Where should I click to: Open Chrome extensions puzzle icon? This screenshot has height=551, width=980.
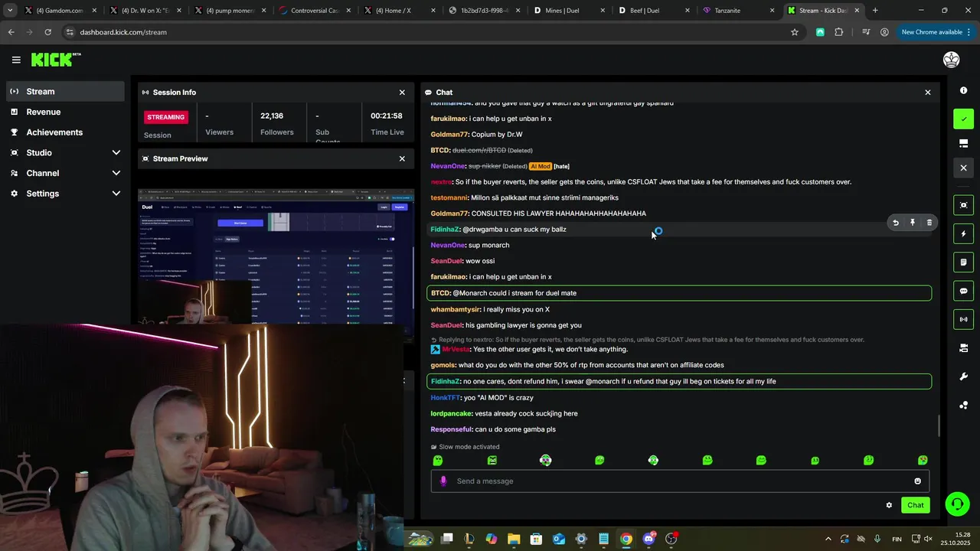839,32
